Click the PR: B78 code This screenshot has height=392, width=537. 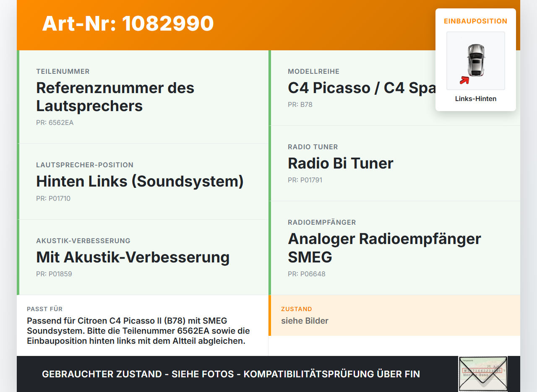(x=300, y=105)
